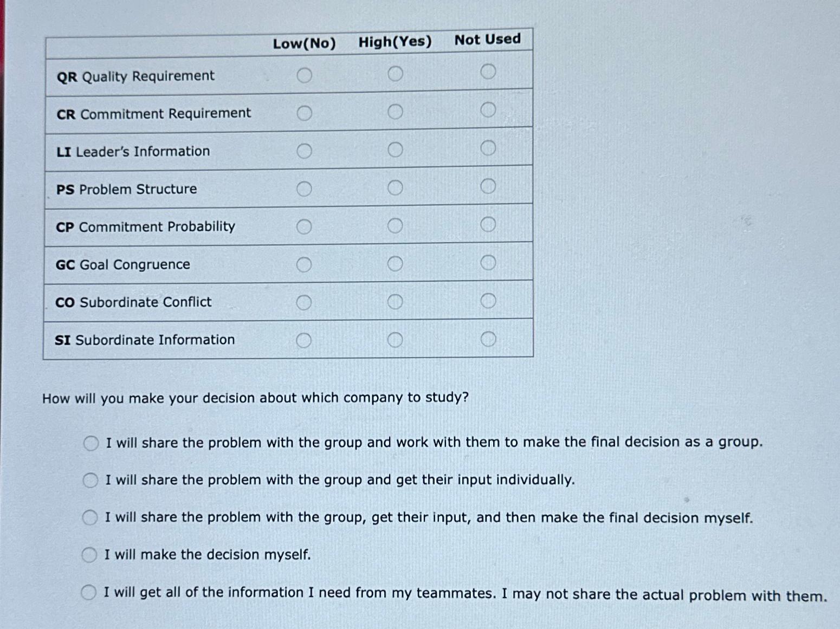840x629 pixels.
Task: Choose making the final decision myself after input
Action: pos(90,517)
